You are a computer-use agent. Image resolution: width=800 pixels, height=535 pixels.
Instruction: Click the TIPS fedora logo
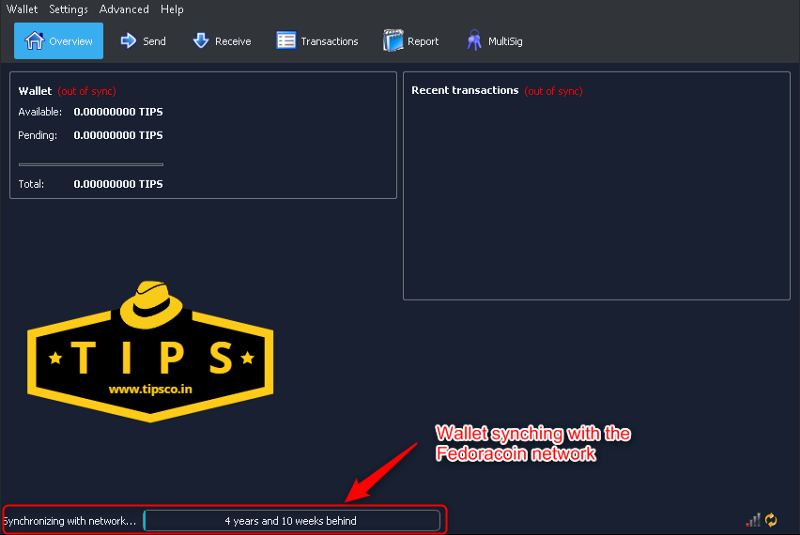[150, 351]
